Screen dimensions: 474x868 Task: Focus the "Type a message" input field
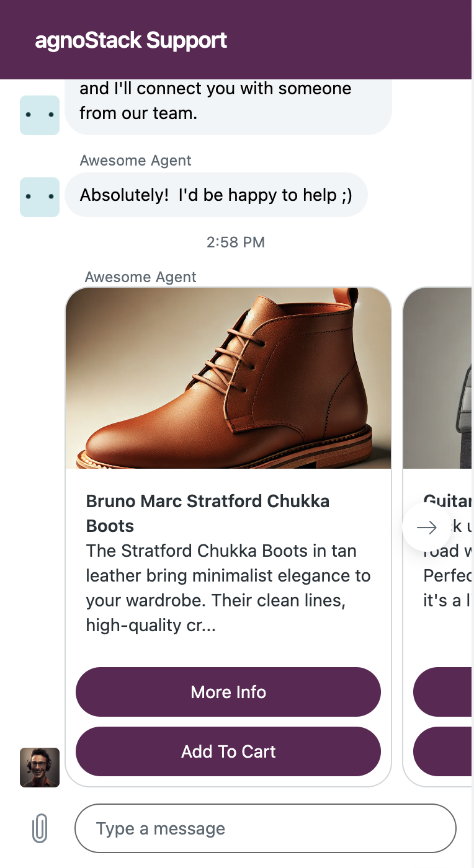coord(266,828)
